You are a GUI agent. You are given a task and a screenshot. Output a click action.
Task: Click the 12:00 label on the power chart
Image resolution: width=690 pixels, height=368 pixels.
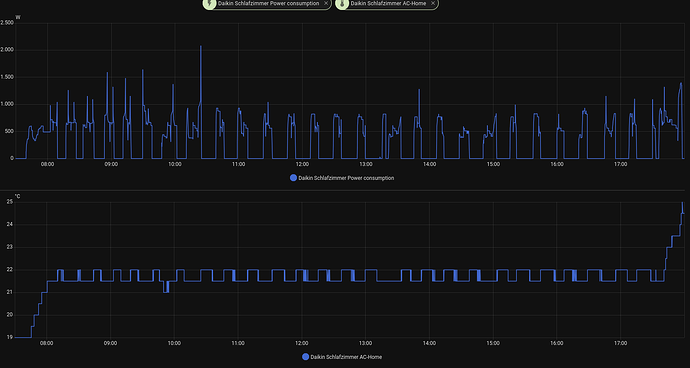302,164
